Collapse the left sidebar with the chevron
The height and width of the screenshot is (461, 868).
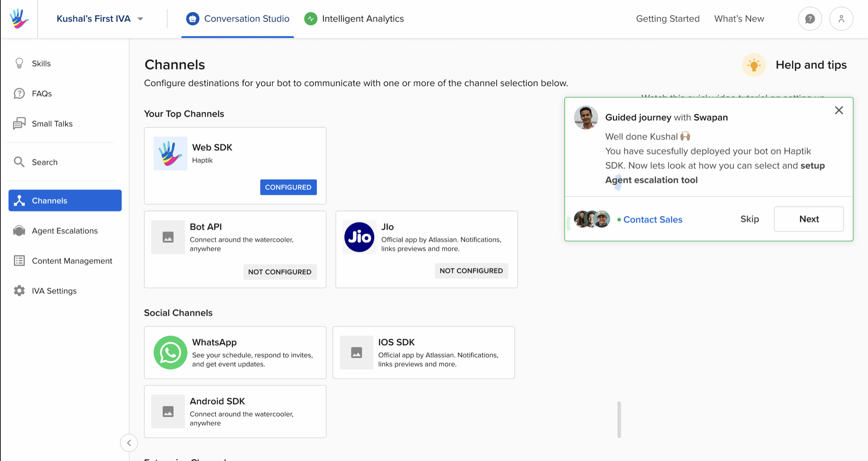[x=129, y=443]
